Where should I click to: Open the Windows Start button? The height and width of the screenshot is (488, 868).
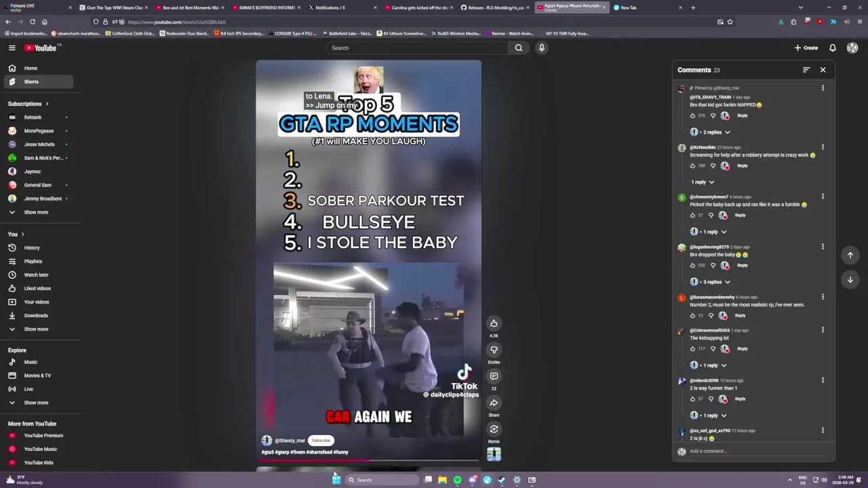336,480
